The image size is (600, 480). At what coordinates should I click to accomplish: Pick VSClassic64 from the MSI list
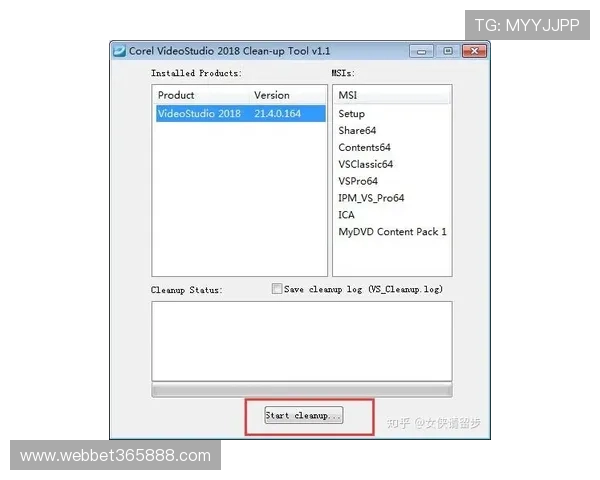(366, 164)
